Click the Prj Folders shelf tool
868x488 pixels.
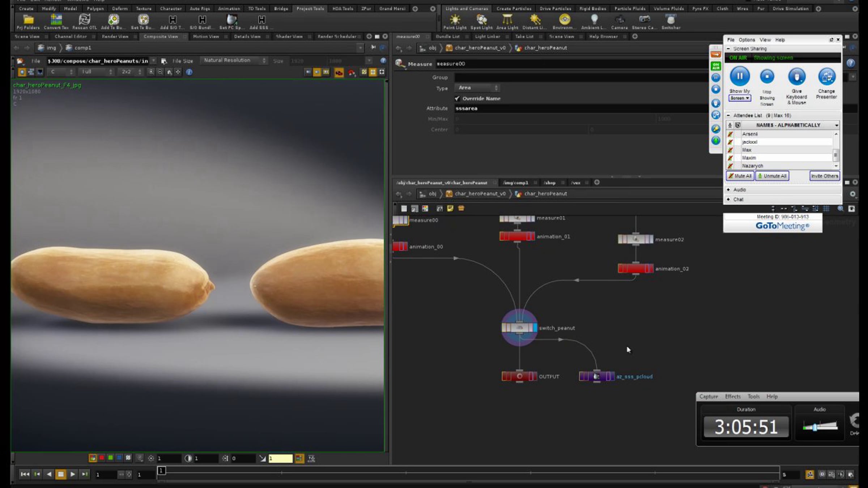pos(28,22)
